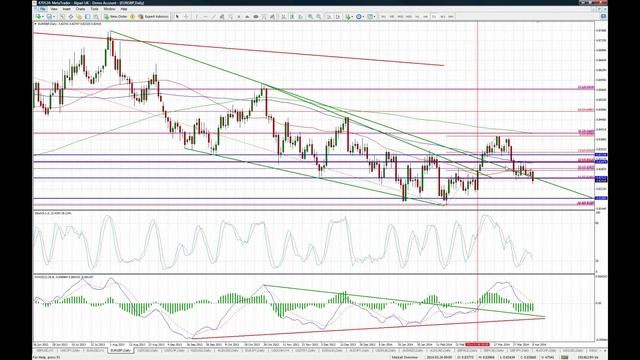Open the Charts menu
Screen dimensions: 640x360
(80, 9)
